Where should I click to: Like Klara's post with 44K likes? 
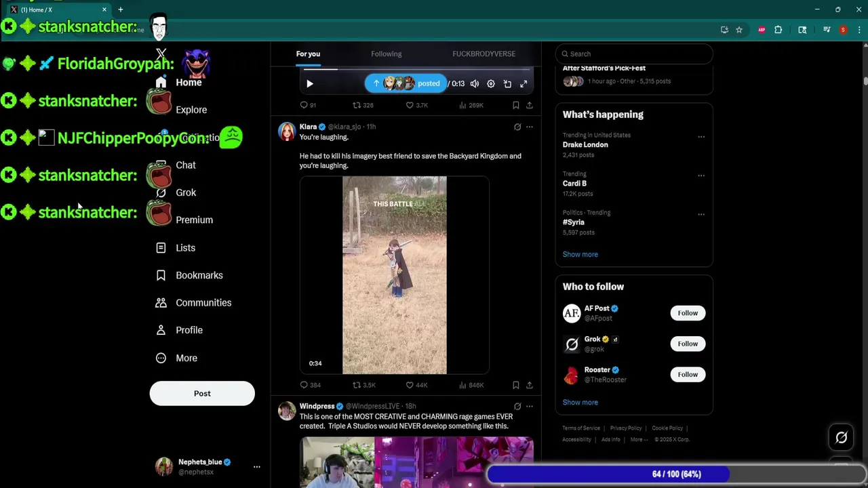pos(416,385)
